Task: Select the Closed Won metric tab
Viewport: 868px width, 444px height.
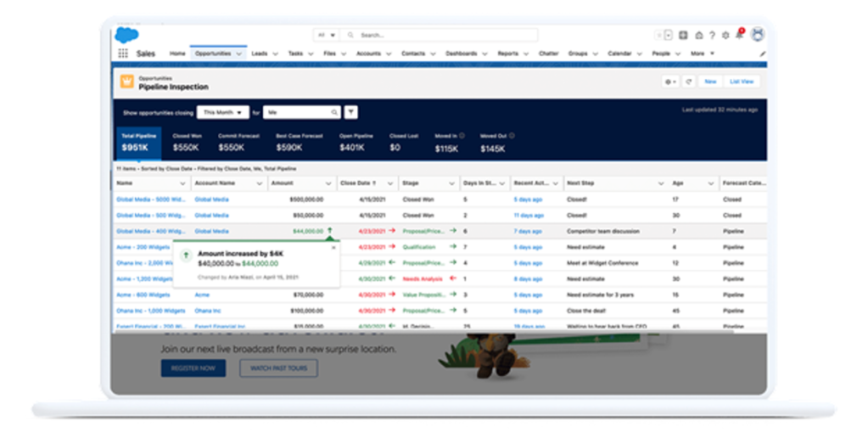Action: tap(187, 143)
